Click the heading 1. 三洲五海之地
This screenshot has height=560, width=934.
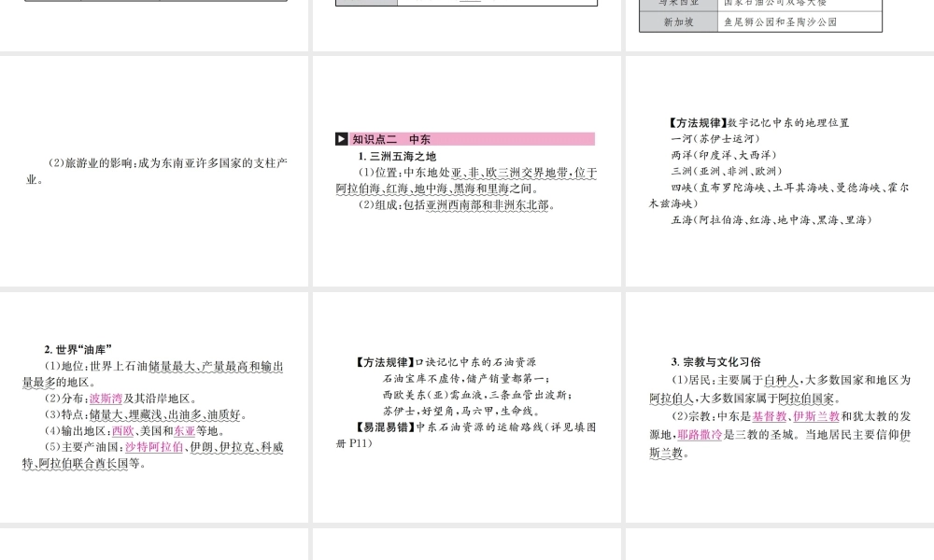[397, 157]
